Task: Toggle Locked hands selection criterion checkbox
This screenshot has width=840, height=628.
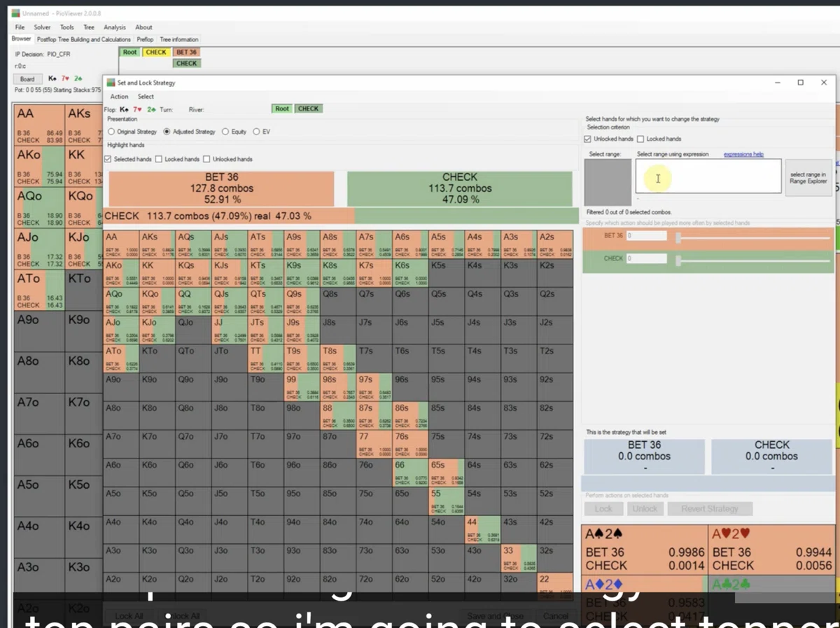Action: 640,139
